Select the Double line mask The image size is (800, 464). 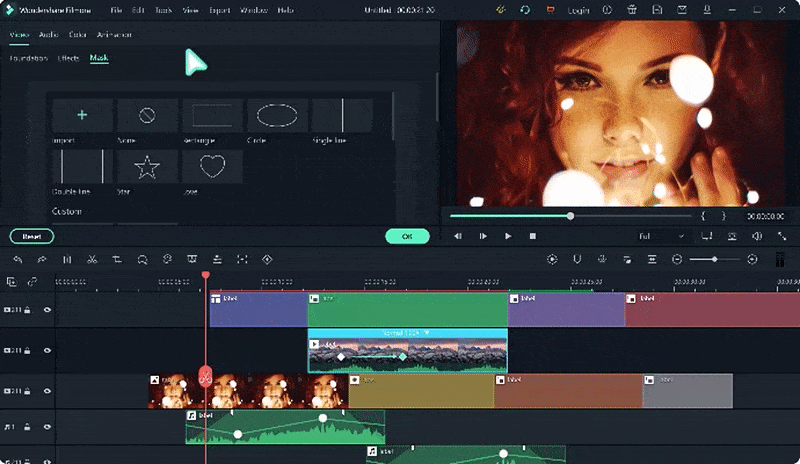pos(82,167)
